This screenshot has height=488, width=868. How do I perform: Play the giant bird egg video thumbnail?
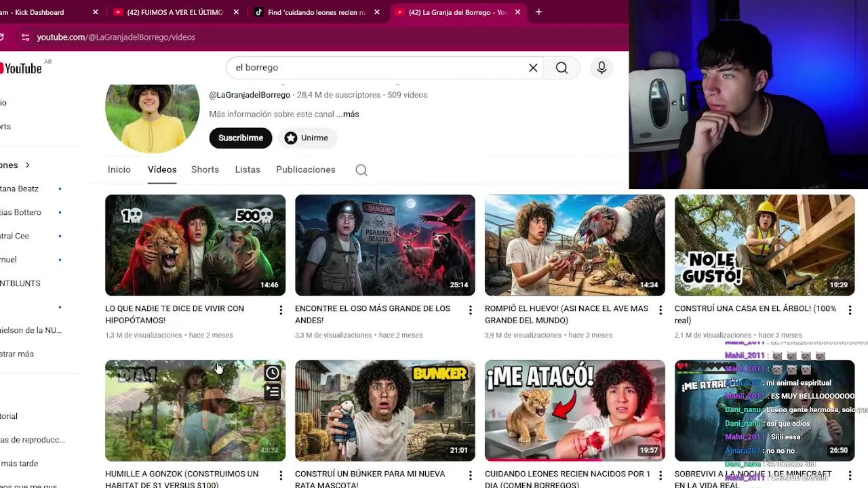click(x=575, y=245)
